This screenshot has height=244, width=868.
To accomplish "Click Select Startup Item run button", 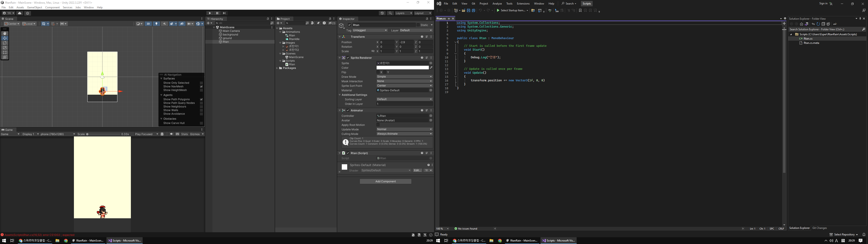I will 512,10.
